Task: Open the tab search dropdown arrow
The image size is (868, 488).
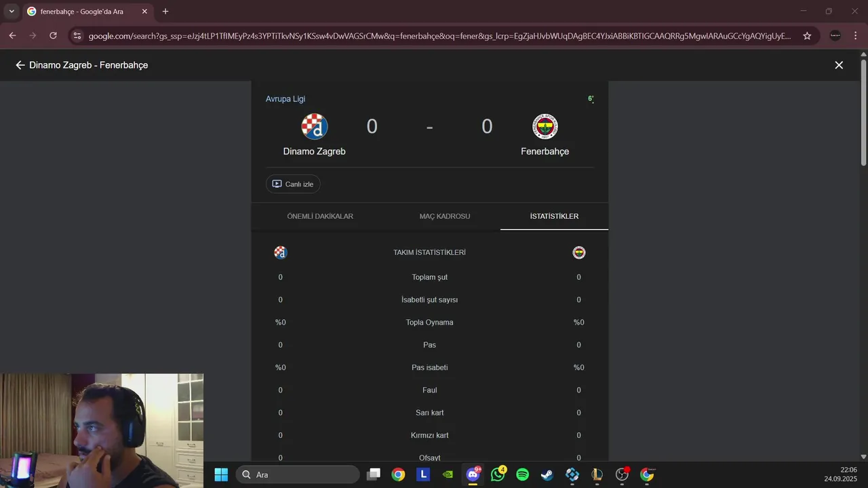Action: (x=12, y=12)
